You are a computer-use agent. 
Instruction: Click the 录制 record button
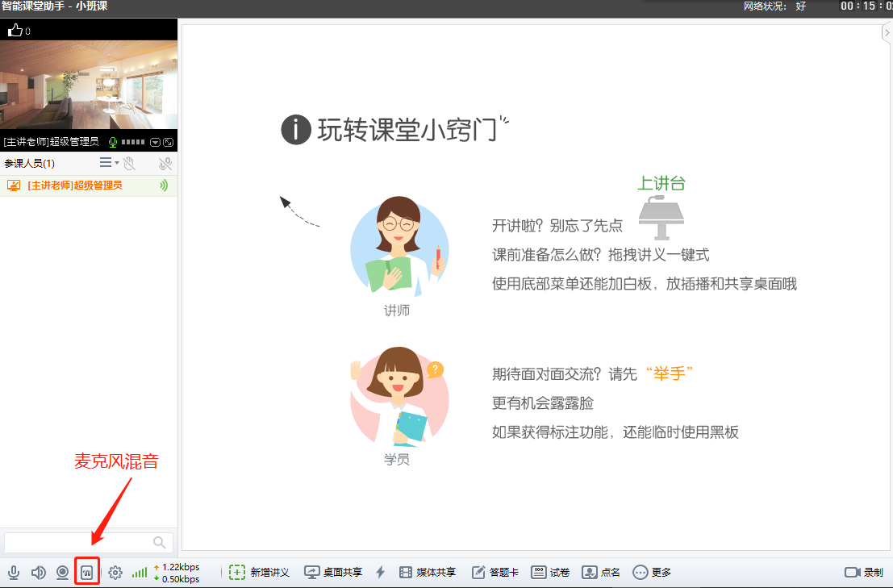[x=864, y=573]
